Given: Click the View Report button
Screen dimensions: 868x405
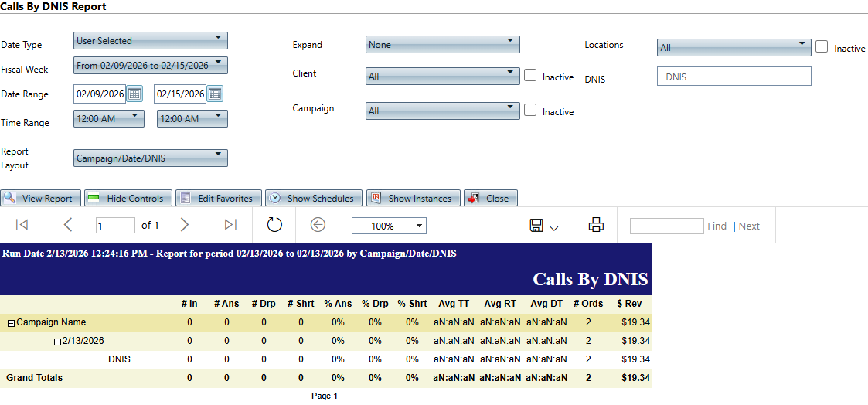Looking at the screenshot, I should 40,199.
